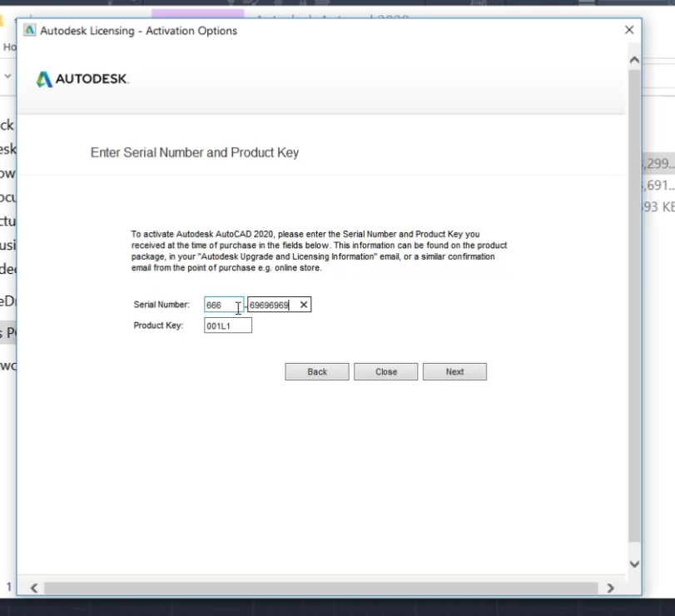Viewport: 675px width, 616px height.
Task: Click the chevron dropdown in the background window
Action: pyautogui.click(x=7, y=76)
